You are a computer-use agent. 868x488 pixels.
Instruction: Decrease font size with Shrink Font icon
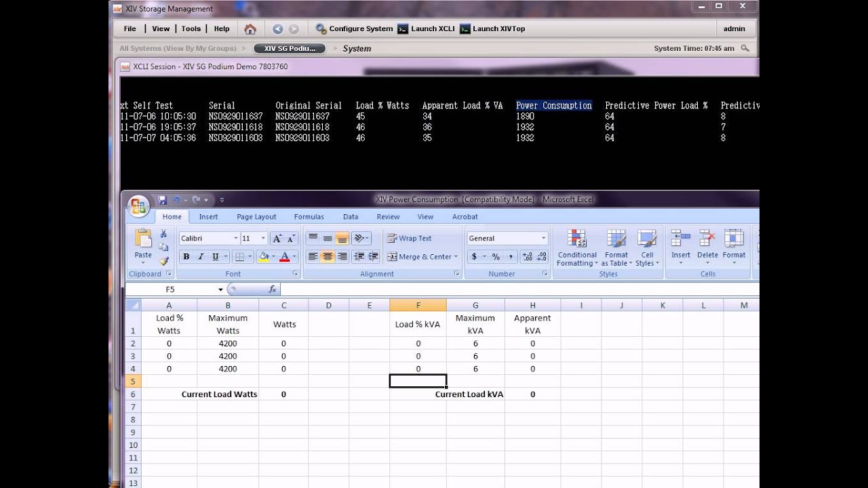(291, 239)
